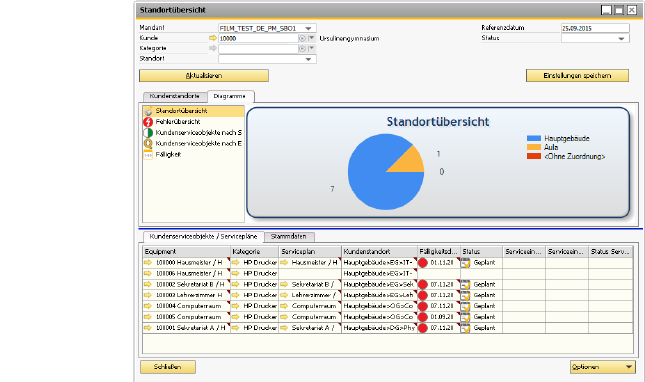The width and height of the screenshot is (645, 382).
Task: Switch to the Diagramme tab
Action: point(230,96)
